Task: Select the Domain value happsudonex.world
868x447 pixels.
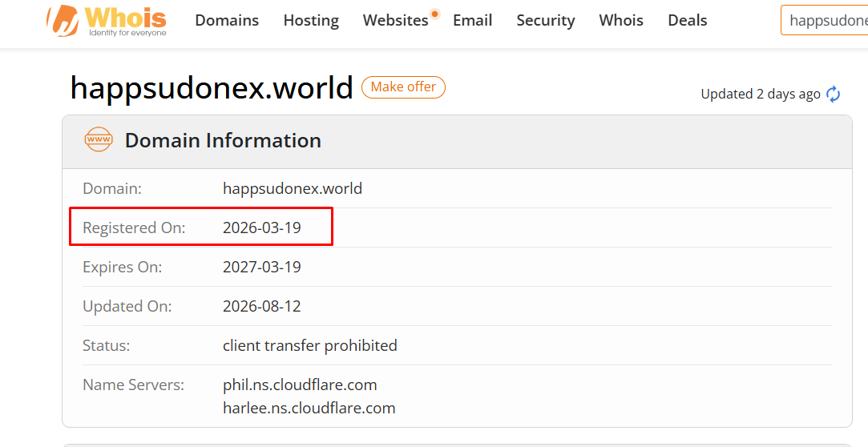Action: click(293, 188)
